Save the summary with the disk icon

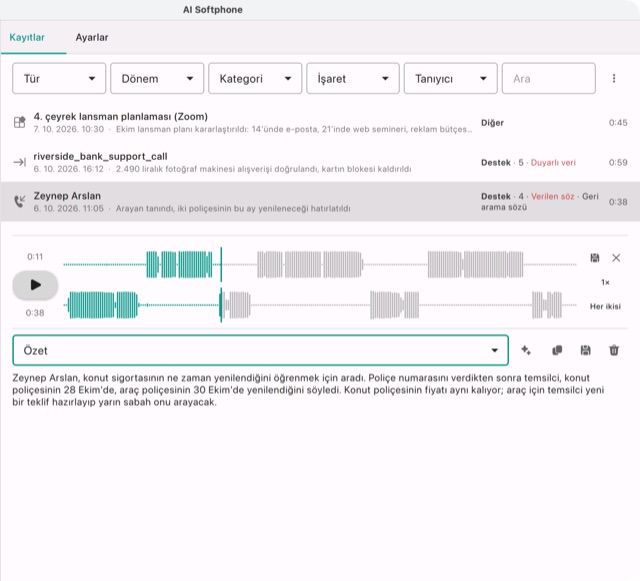coord(585,350)
